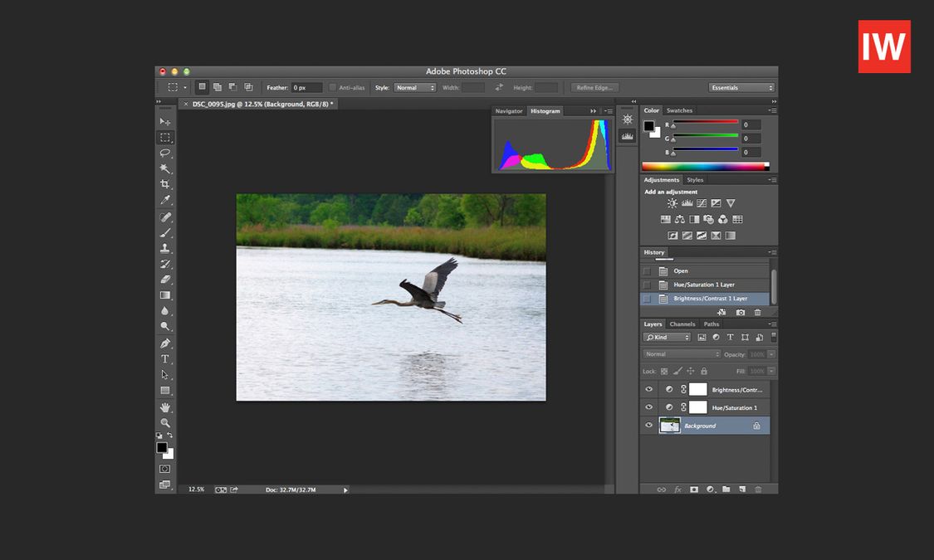This screenshot has width=934, height=560.
Task: Select the Eraser tool
Action: [165, 279]
